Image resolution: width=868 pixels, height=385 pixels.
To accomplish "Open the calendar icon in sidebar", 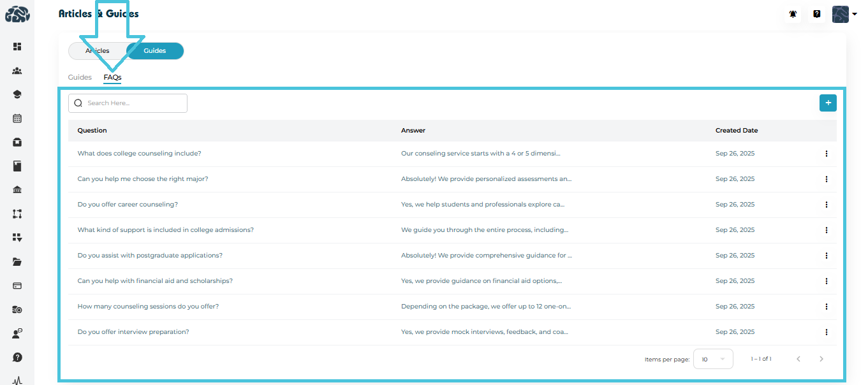I will tap(17, 119).
